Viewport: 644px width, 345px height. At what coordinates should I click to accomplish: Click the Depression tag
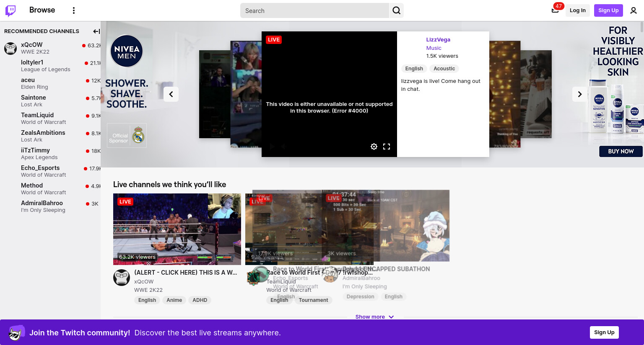(x=360, y=297)
